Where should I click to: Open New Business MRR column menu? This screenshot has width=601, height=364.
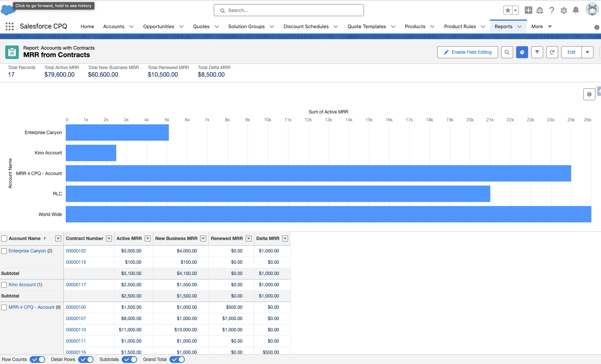click(x=203, y=239)
